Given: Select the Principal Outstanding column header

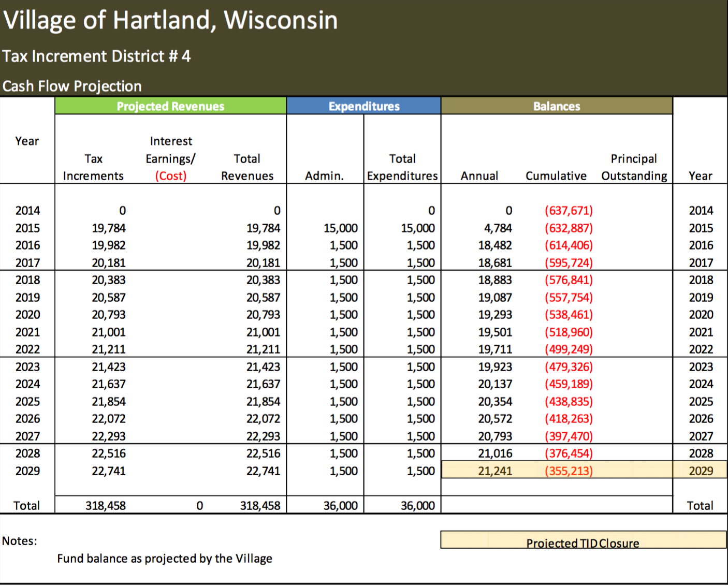Looking at the screenshot, I should (x=634, y=167).
